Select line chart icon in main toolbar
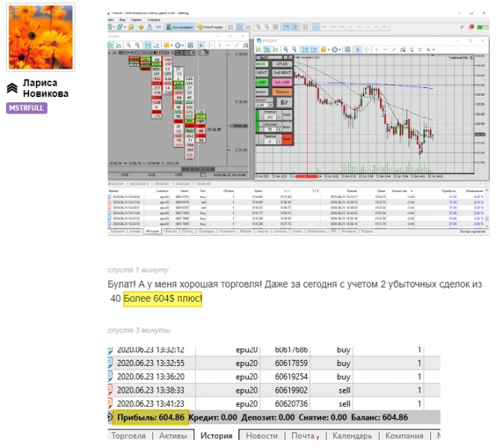Viewport: 496px width, 448px height. click(x=248, y=27)
